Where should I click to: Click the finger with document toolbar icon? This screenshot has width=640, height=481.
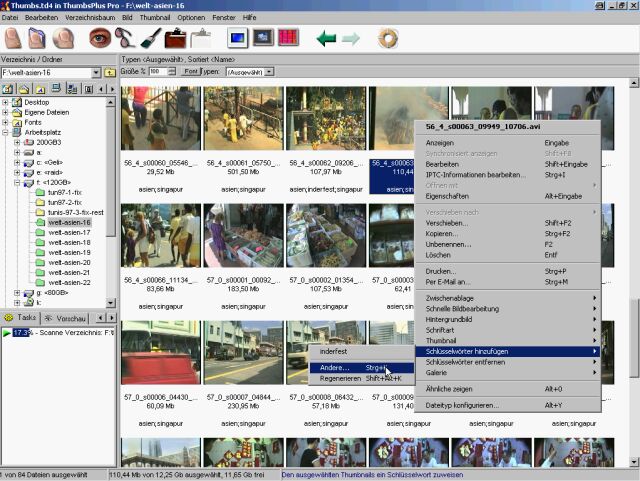pos(37,38)
